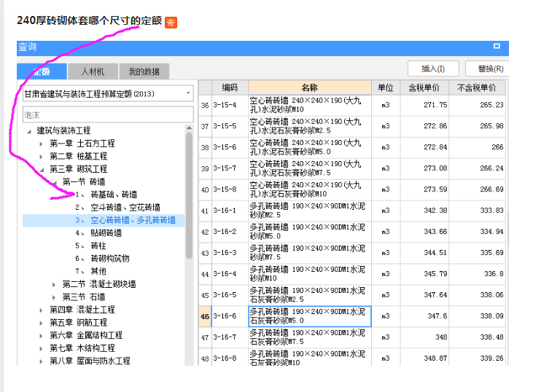Image resolution: width=533 pixels, height=392 pixels.
Task: Click the tree panel scrollbar thumb
Action: (x=190, y=196)
